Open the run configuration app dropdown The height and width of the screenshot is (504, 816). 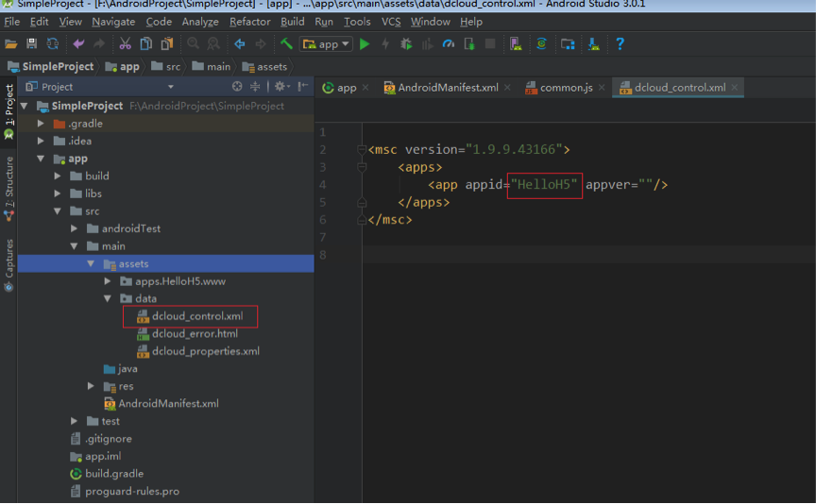tap(327, 44)
